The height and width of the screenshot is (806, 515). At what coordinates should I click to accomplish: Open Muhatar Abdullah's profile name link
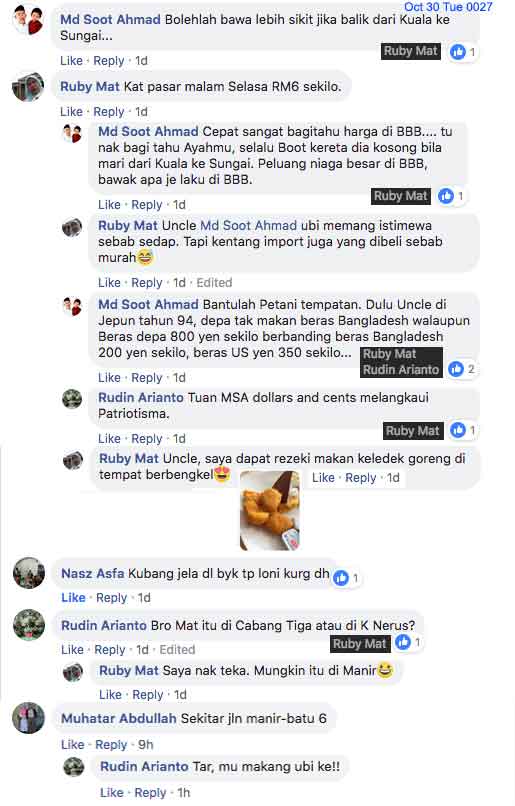tap(119, 718)
